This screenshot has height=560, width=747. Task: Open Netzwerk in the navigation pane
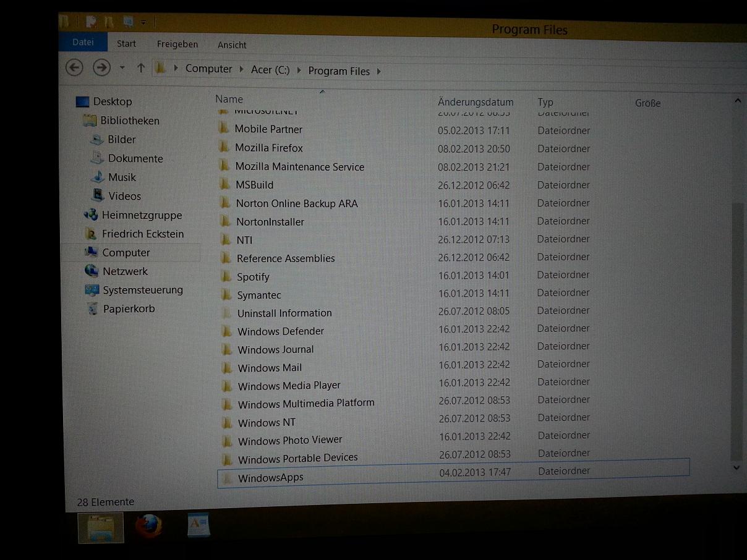[125, 271]
